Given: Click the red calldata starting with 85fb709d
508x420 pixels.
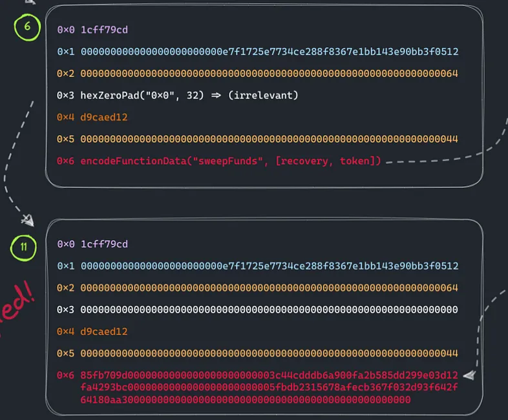Looking at the screenshot, I should 269,387.
